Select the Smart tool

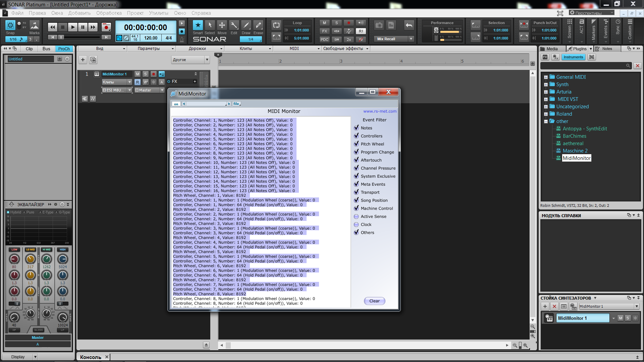(198, 25)
